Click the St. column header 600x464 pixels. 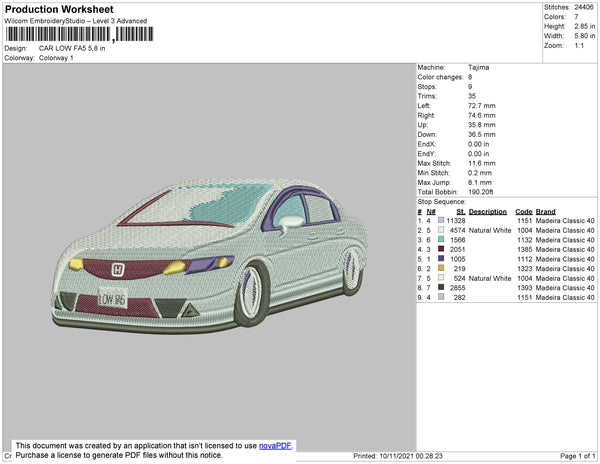pos(460,212)
